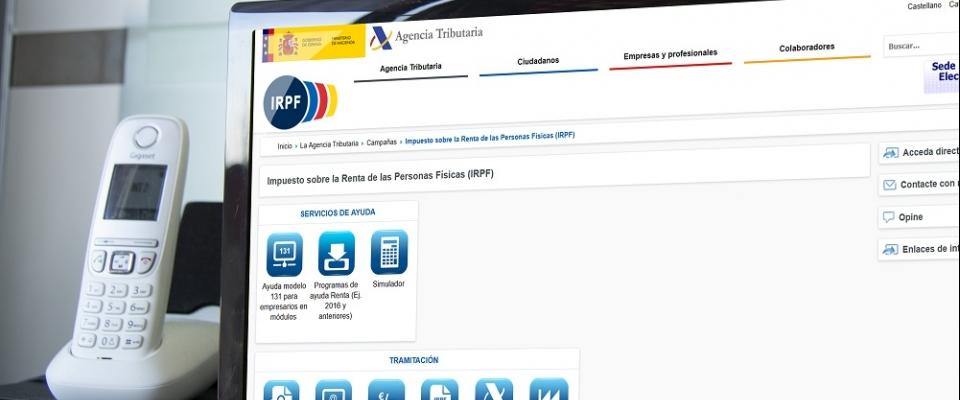
Task: Open Ayuda modelo 131 para empresarios text link
Action: coord(284,301)
